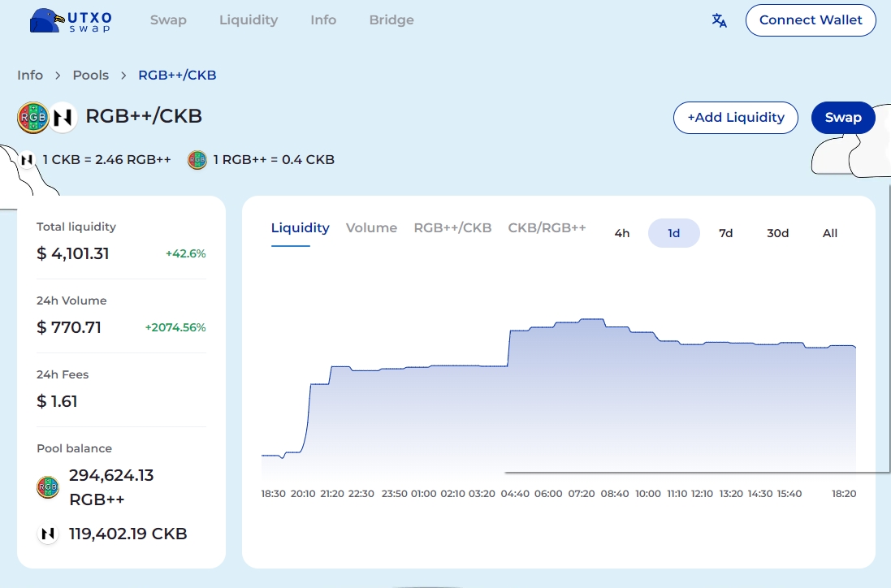Click the CKB icon beside 1 CKB = 2.46 RGB++
This screenshot has height=588, width=891.
point(27,160)
